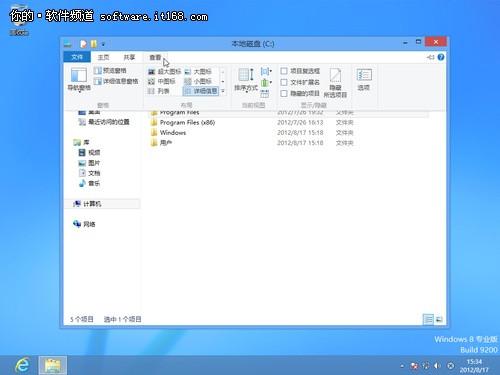Select 超大图标 extra large icons layout
Image resolution: width=500 pixels, height=375 pixels.
(x=164, y=71)
